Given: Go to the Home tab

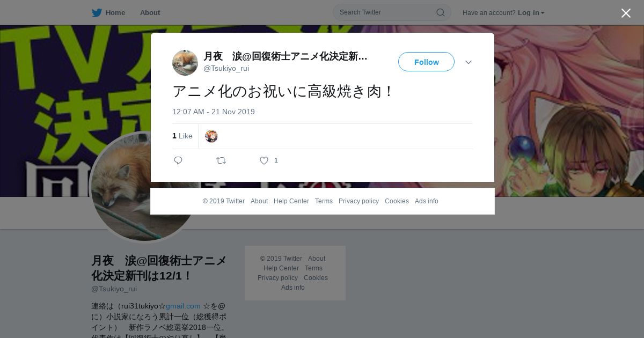Looking at the screenshot, I should coord(115,13).
